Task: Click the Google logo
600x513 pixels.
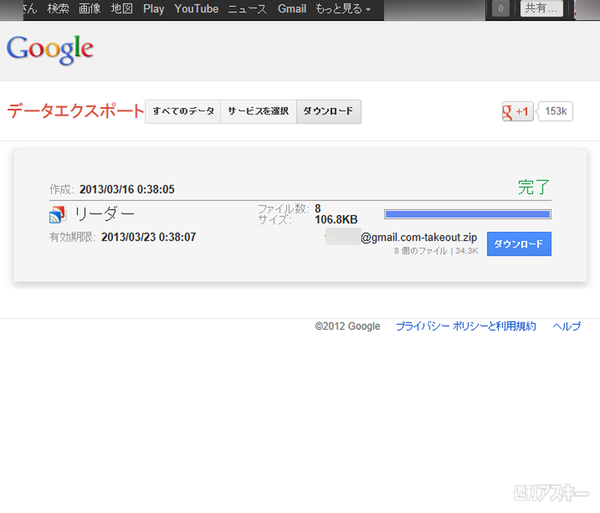Action: point(50,50)
